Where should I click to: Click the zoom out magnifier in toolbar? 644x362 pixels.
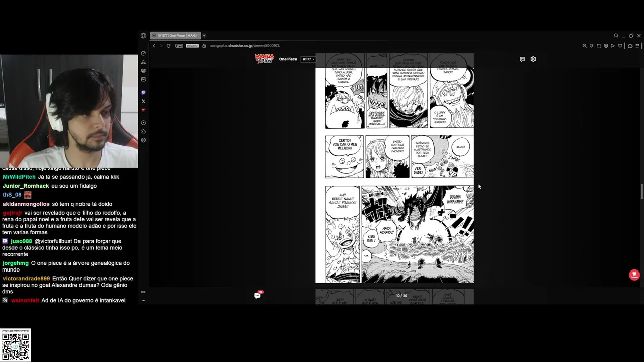coord(585,46)
